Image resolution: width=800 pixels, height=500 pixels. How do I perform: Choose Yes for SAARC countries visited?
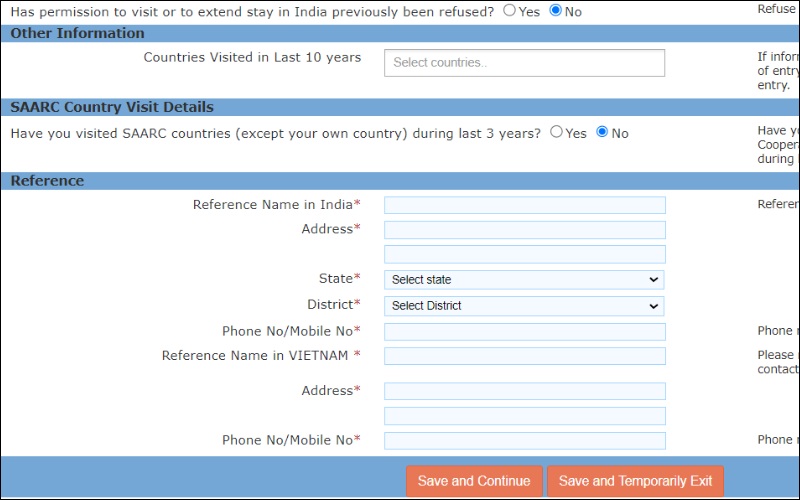click(557, 132)
